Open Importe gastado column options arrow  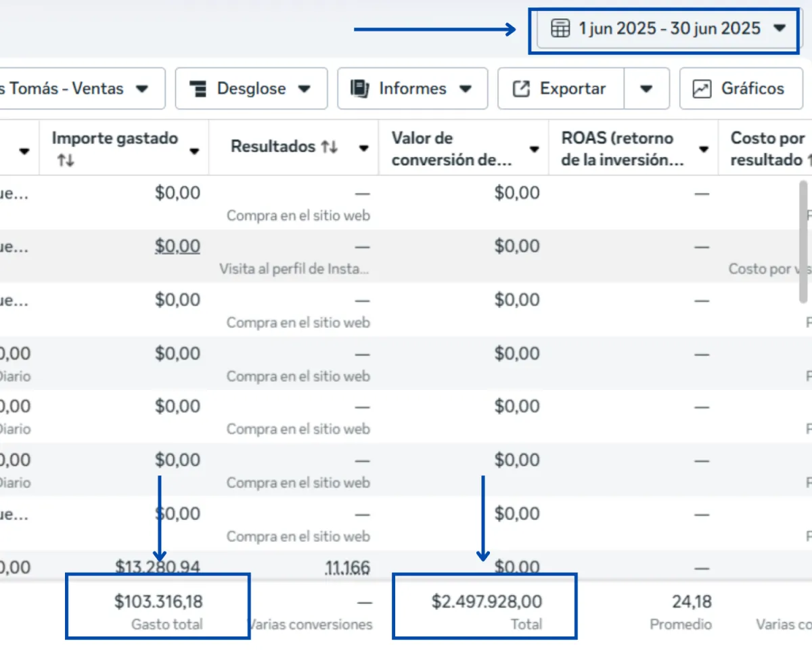(195, 150)
